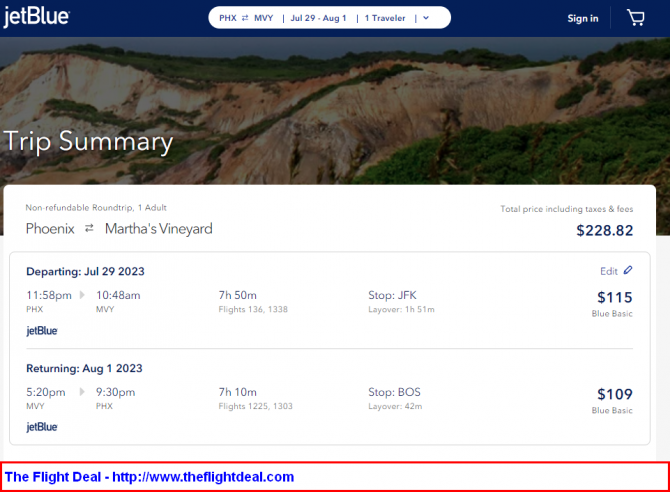Click arrow between 11:58pm and 10:48am
The width and height of the screenshot is (670, 492).
point(82,295)
